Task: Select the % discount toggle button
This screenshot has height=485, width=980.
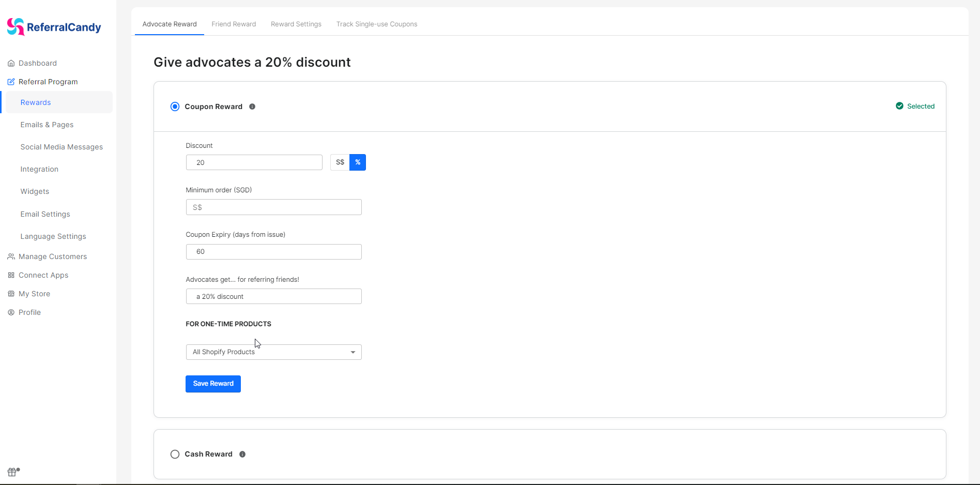Action: [357, 162]
